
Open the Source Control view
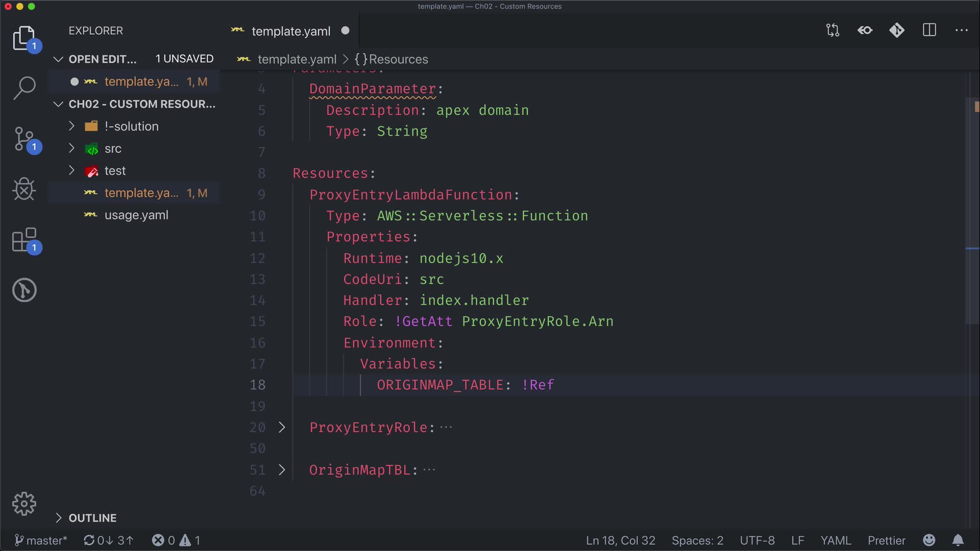click(24, 139)
